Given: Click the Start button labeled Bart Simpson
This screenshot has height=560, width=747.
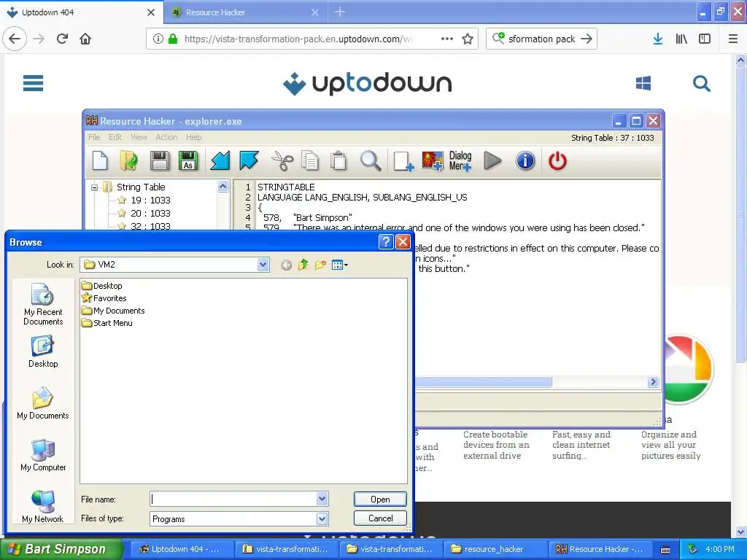Looking at the screenshot, I should pos(61,549).
